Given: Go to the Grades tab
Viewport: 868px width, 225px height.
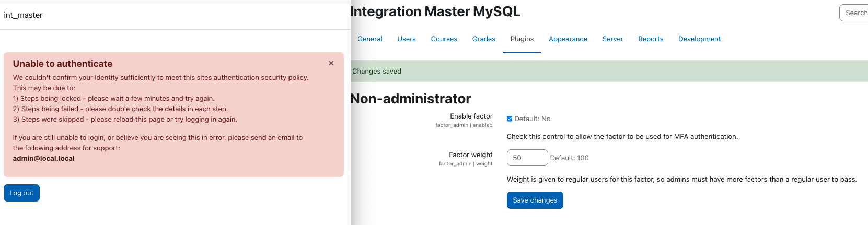Looking at the screenshot, I should [x=484, y=39].
